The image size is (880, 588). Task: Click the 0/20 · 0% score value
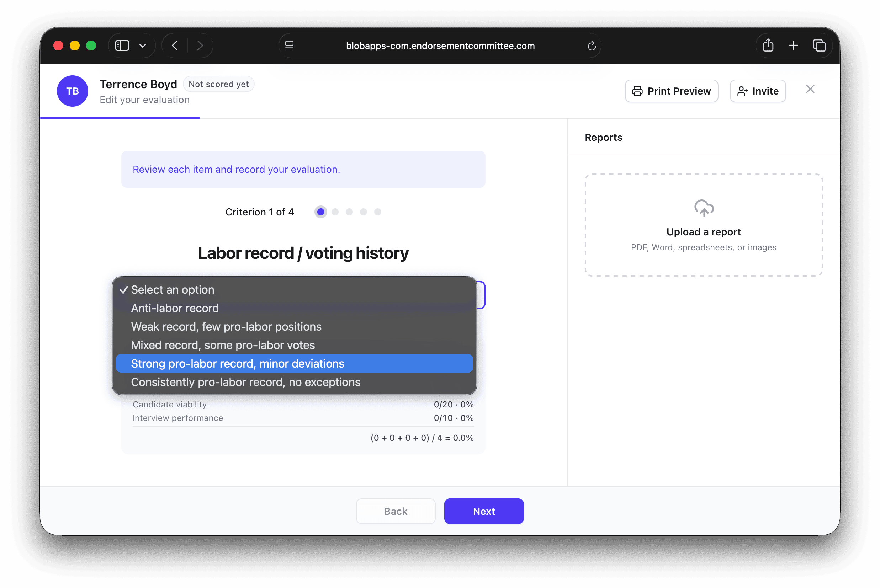[454, 404]
